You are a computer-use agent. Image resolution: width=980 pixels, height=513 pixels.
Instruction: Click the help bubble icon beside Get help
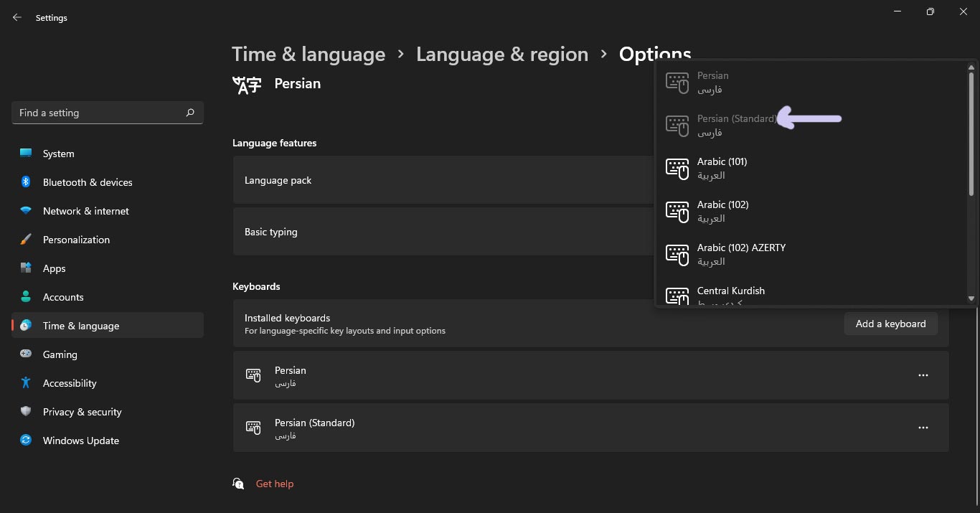(x=239, y=484)
